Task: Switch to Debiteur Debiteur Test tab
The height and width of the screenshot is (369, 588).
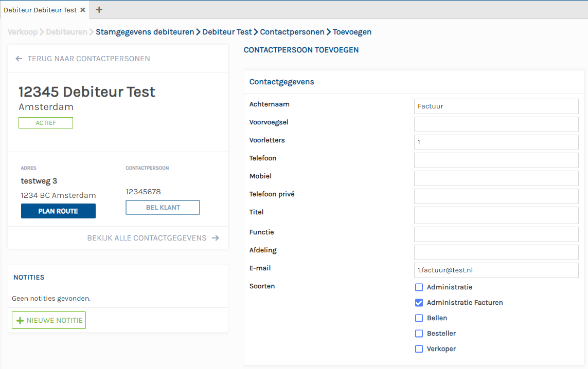Action: point(40,10)
